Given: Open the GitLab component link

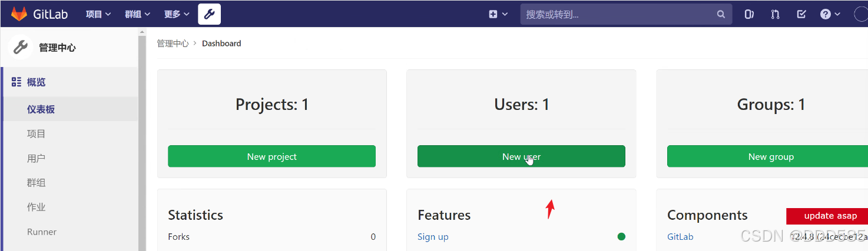Looking at the screenshot, I should (680, 237).
